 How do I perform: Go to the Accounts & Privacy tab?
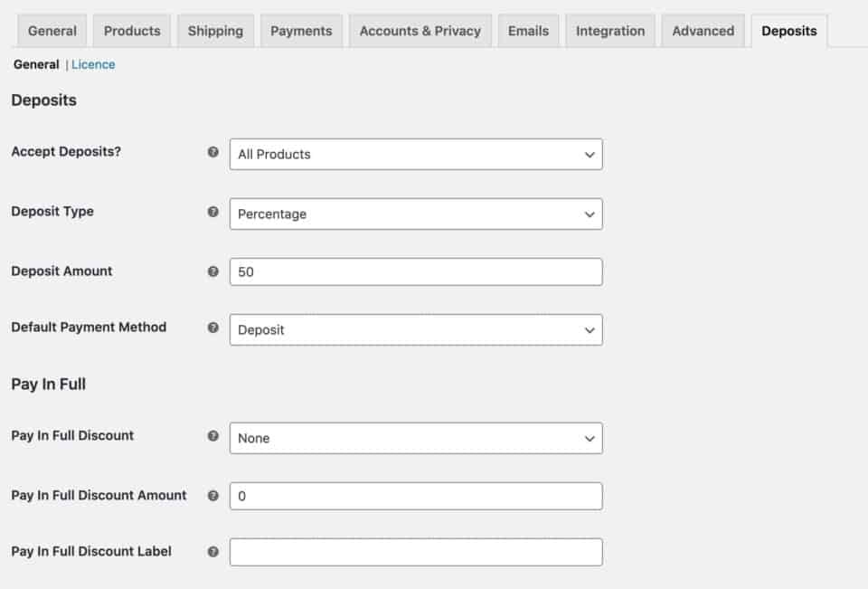tap(420, 30)
